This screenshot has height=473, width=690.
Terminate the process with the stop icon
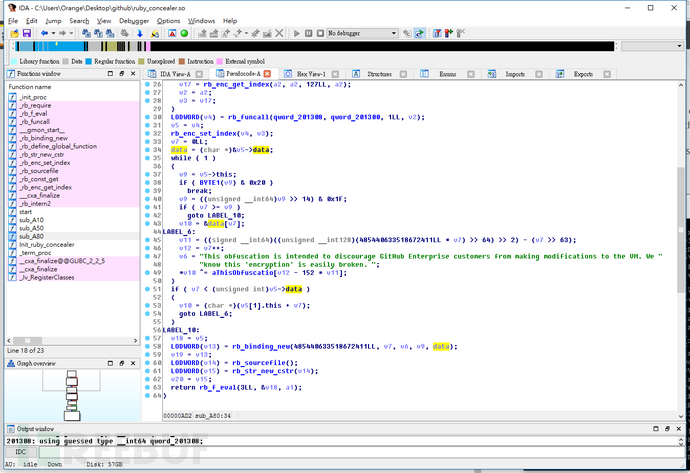point(320,33)
